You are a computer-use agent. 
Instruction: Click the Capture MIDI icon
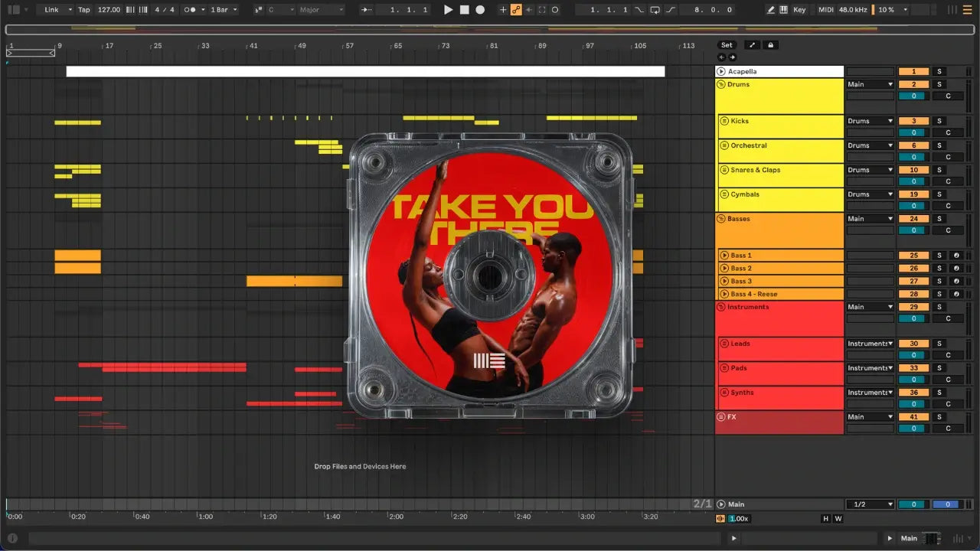click(x=542, y=10)
